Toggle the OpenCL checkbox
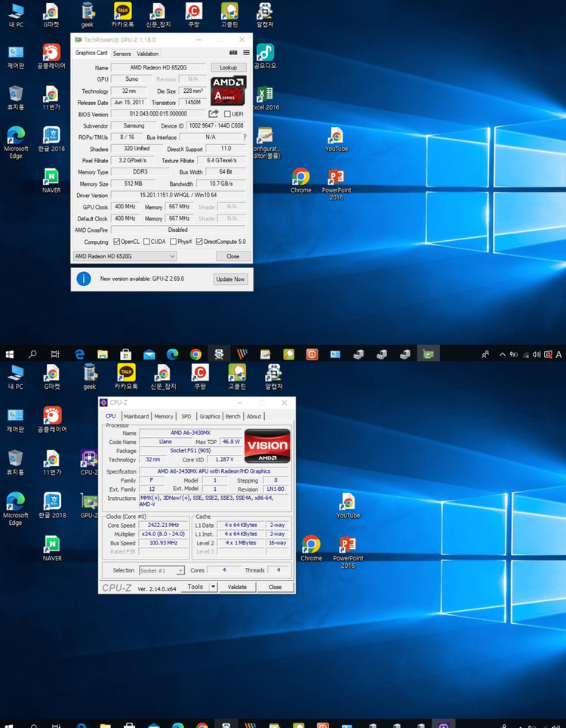The height and width of the screenshot is (728, 566). pos(116,242)
